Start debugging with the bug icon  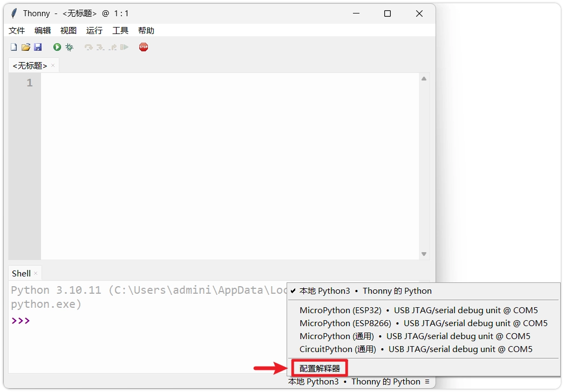pos(70,48)
